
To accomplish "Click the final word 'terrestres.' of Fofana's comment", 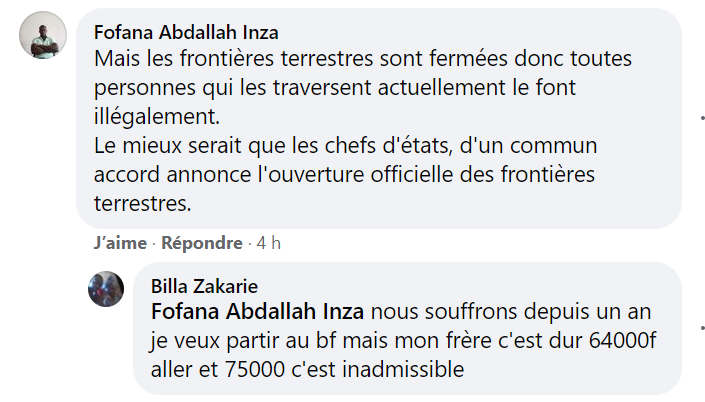I will pyautogui.click(x=142, y=203).
